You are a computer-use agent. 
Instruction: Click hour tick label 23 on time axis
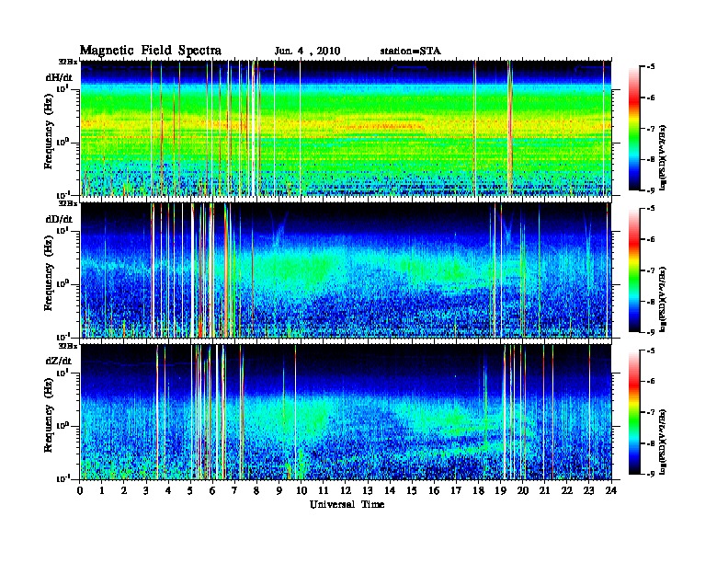[589, 490]
